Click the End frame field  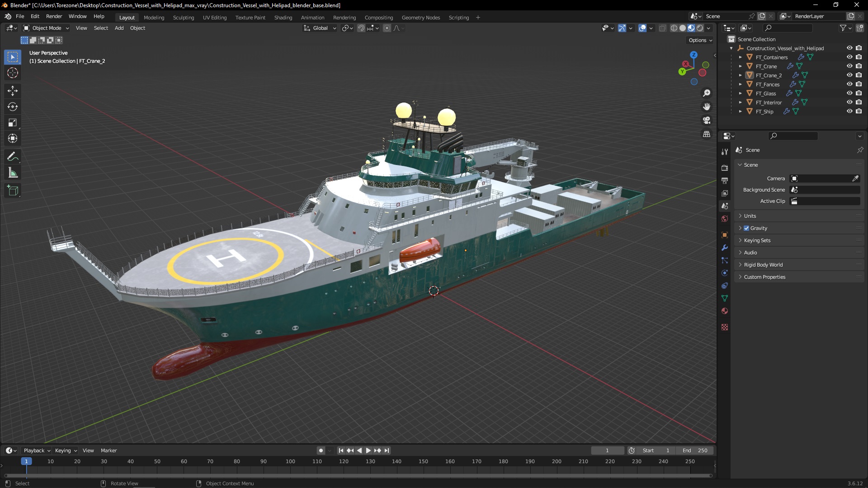tap(695, 450)
